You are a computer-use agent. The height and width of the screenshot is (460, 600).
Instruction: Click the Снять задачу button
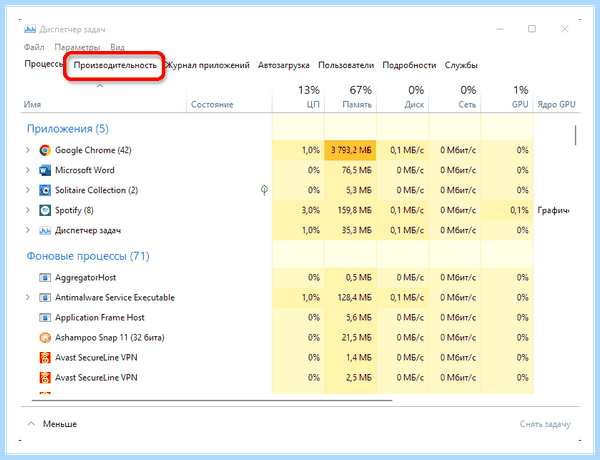point(545,424)
